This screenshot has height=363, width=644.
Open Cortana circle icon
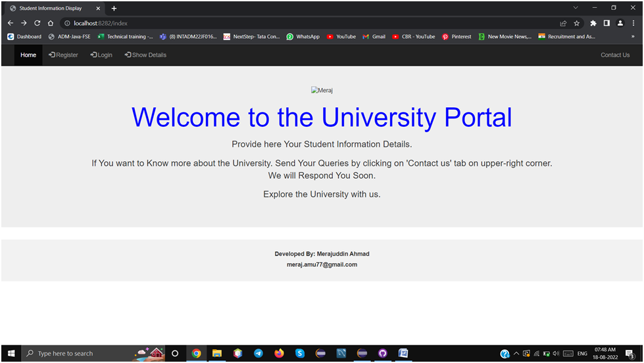pyautogui.click(x=175, y=353)
